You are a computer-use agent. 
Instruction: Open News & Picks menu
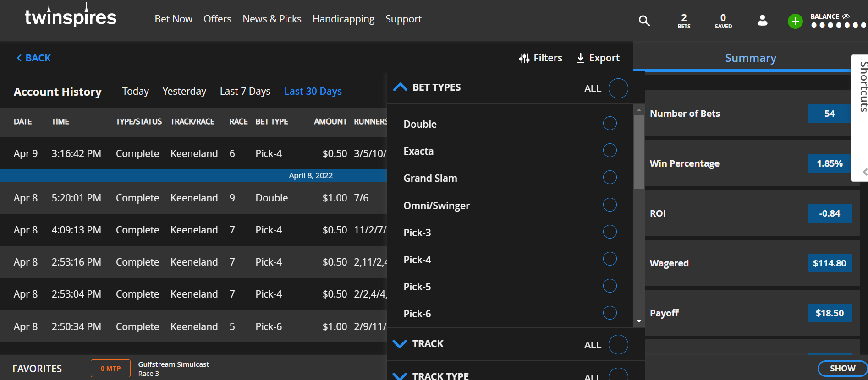[x=272, y=19]
